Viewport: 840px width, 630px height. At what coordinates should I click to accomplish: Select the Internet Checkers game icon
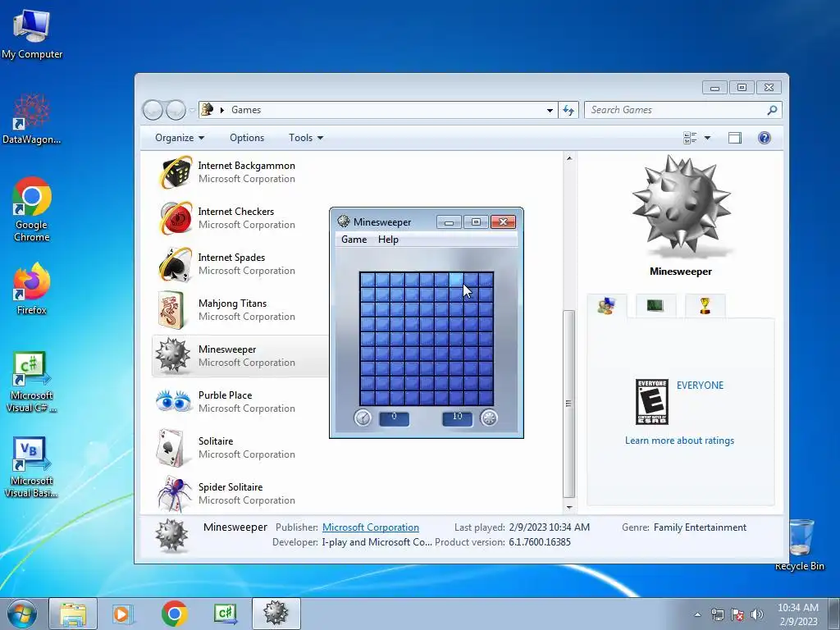pos(176,218)
